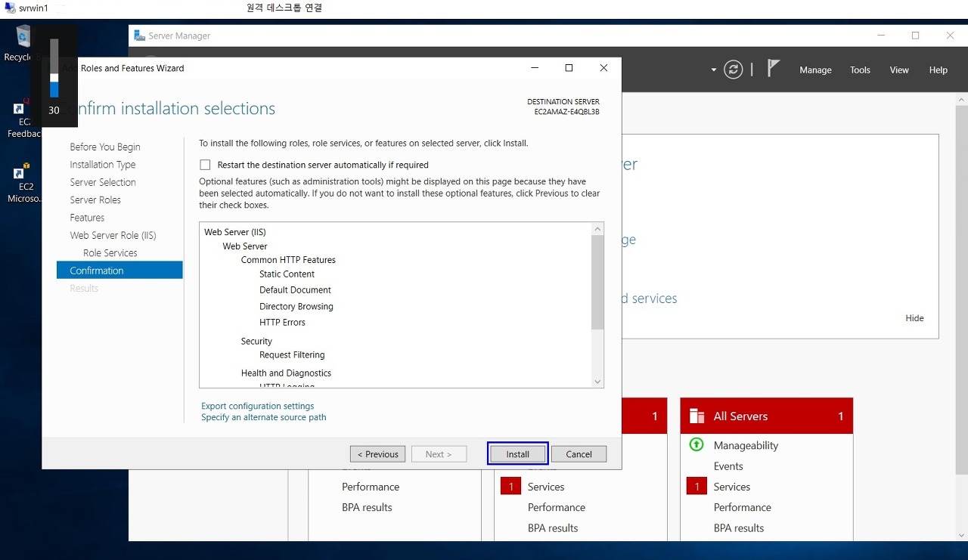Open the View menu in Server Manager
This screenshot has height=560, width=968.
899,70
